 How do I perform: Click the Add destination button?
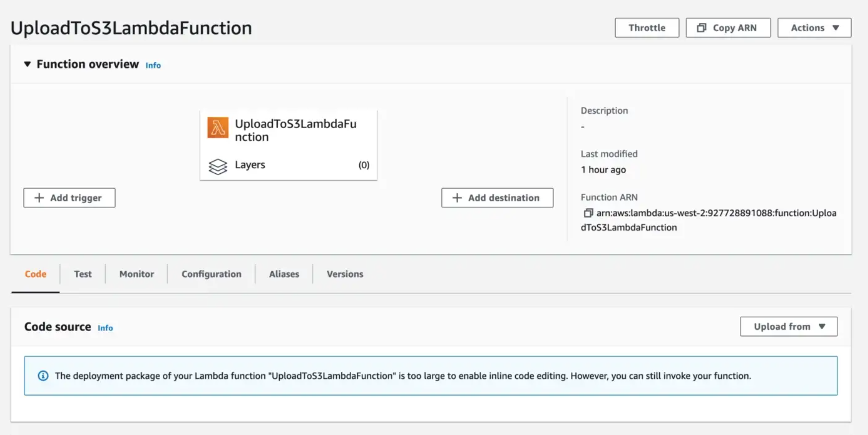[x=497, y=198]
